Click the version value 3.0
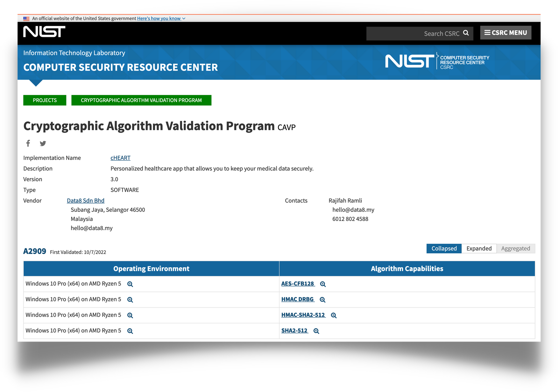Viewport: 558px width, 392px height. 114,179
